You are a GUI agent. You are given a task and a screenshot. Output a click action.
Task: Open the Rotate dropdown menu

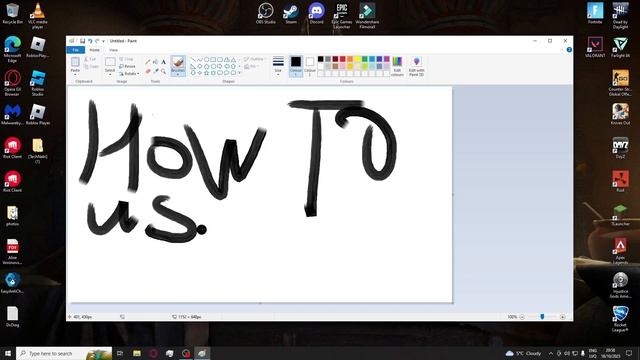click(x=129, y=73)
